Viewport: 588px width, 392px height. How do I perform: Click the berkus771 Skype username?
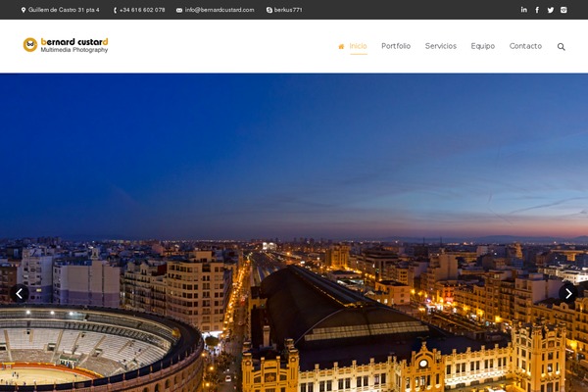pyautogui.click(x=288, y=10)
